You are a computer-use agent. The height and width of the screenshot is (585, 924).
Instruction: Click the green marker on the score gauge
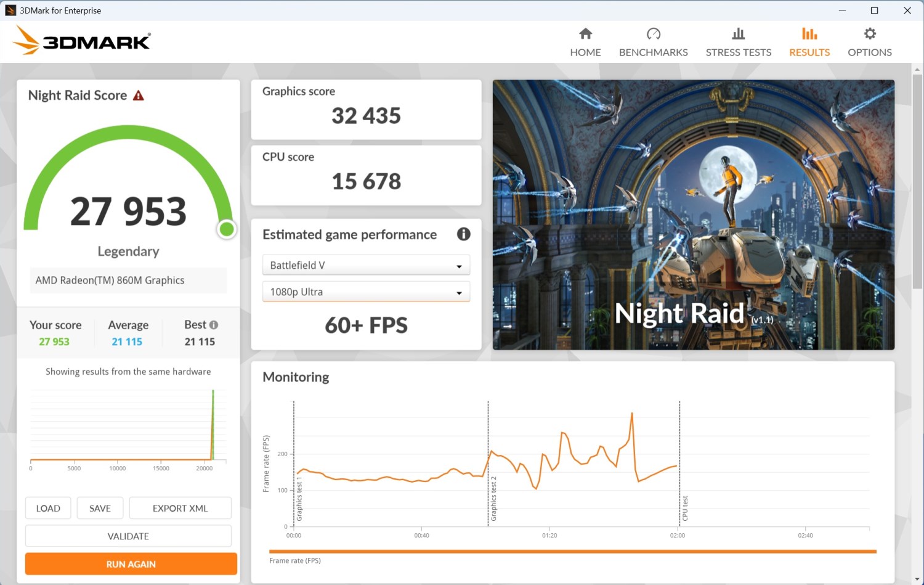click(227, 229)
